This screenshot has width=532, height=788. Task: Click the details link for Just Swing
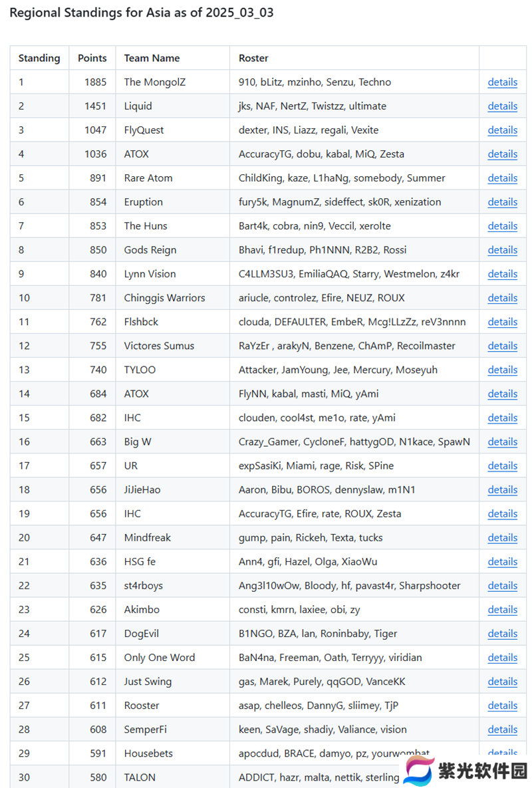pyautogui.click(x=502, y=682)
